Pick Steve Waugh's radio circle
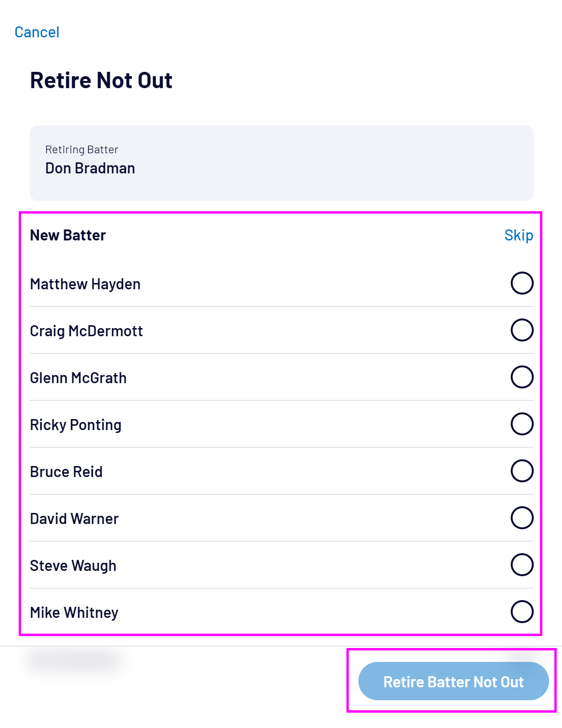Screen dimensions: 562x728 522,565
